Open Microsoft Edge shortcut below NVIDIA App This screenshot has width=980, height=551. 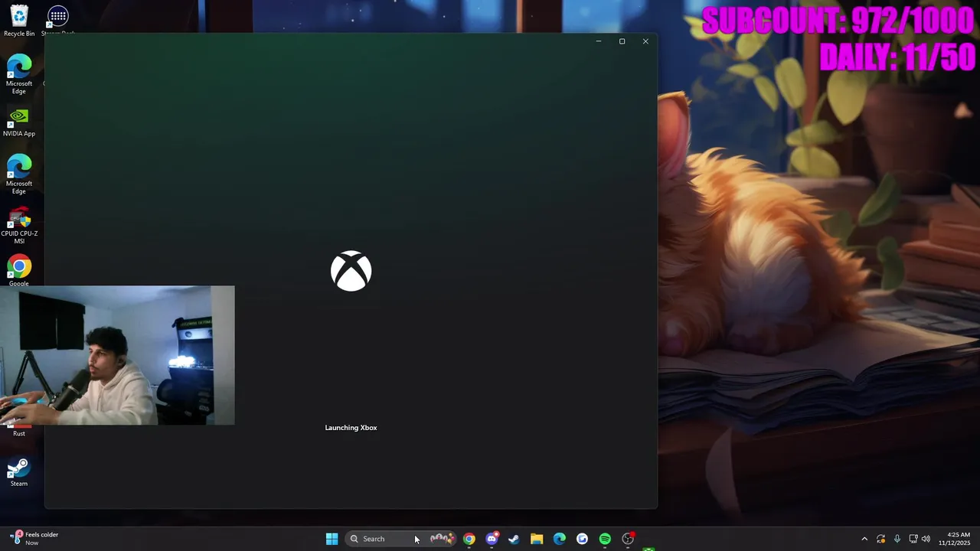[x=19, y=174]
